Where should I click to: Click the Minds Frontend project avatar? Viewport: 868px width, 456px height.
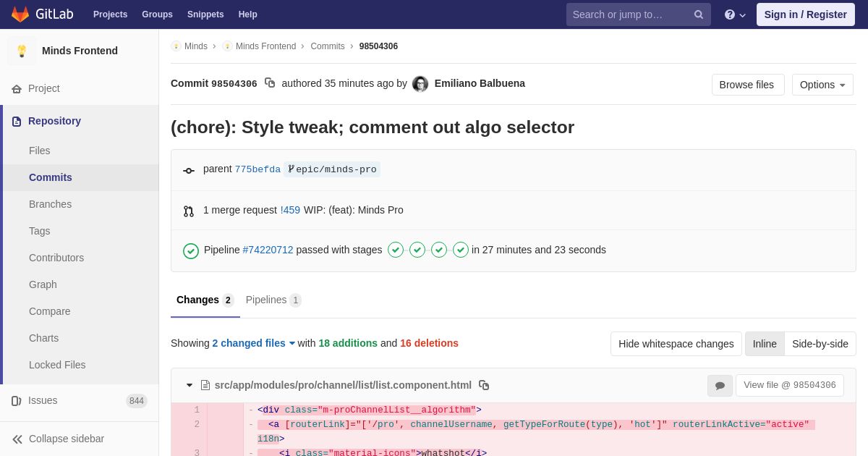[x=22, y=51]
